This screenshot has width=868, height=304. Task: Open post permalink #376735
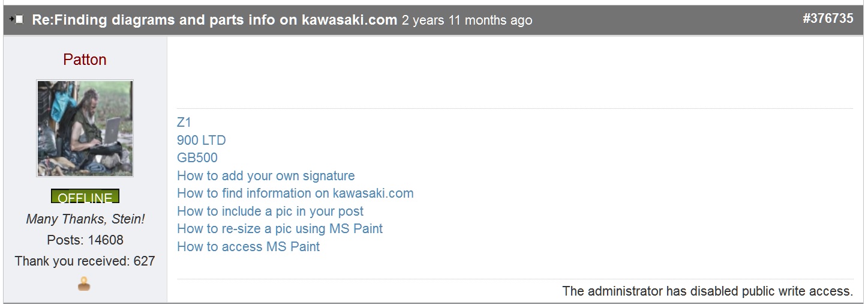point(827,19)
